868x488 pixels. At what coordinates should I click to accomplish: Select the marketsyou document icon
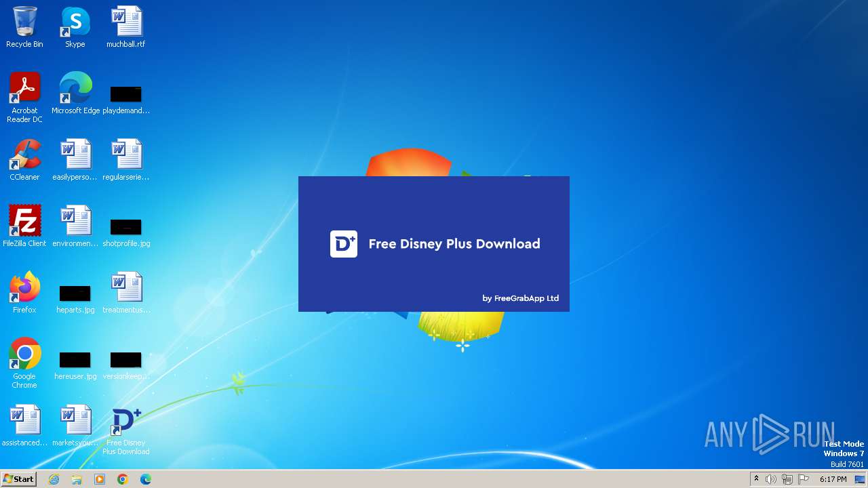(x=75, y=426)
